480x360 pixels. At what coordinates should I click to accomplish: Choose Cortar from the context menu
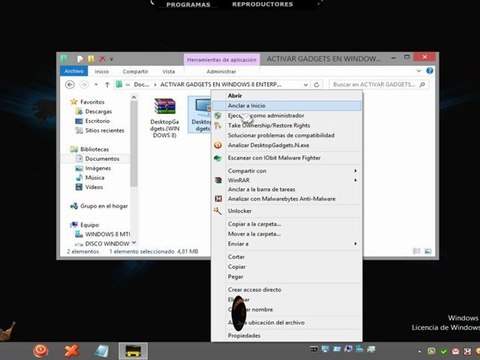click(x=287, y=257)
